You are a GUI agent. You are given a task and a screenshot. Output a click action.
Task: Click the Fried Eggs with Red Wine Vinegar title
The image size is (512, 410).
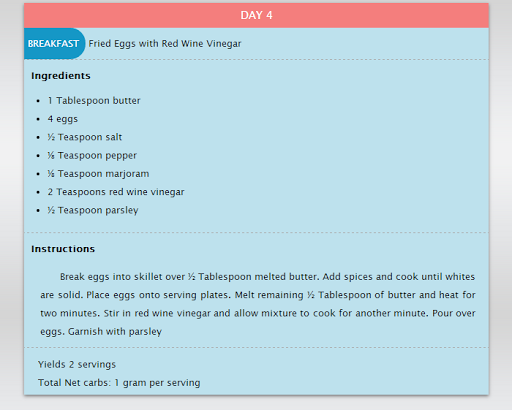pos(165,44)
